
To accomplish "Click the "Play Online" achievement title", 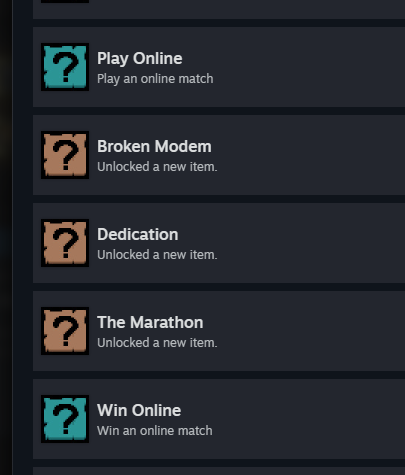I will tap(140, 59).
